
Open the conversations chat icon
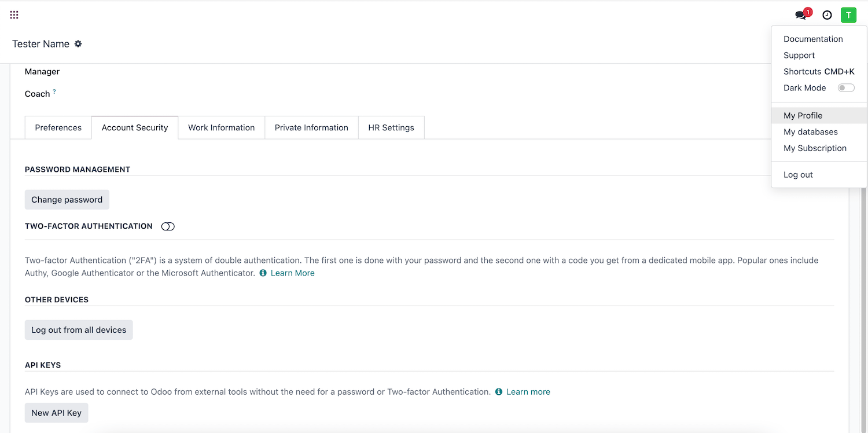point(801,16)
